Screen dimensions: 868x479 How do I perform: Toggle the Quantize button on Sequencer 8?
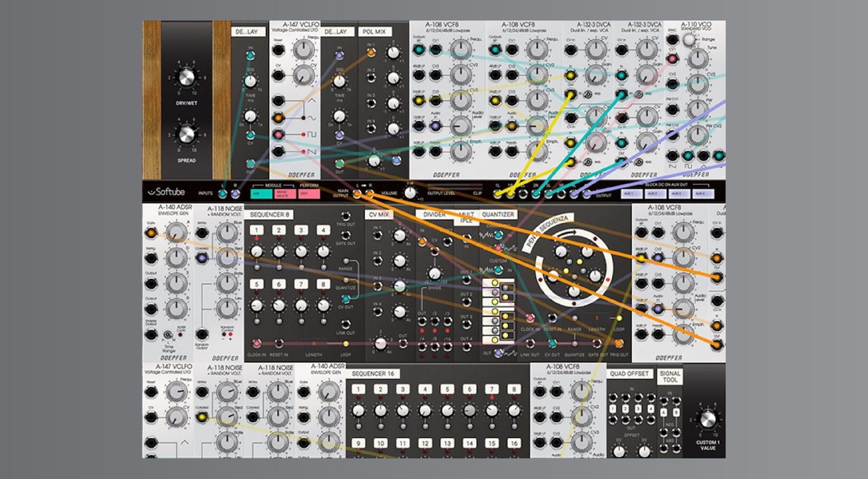[347, 281]
